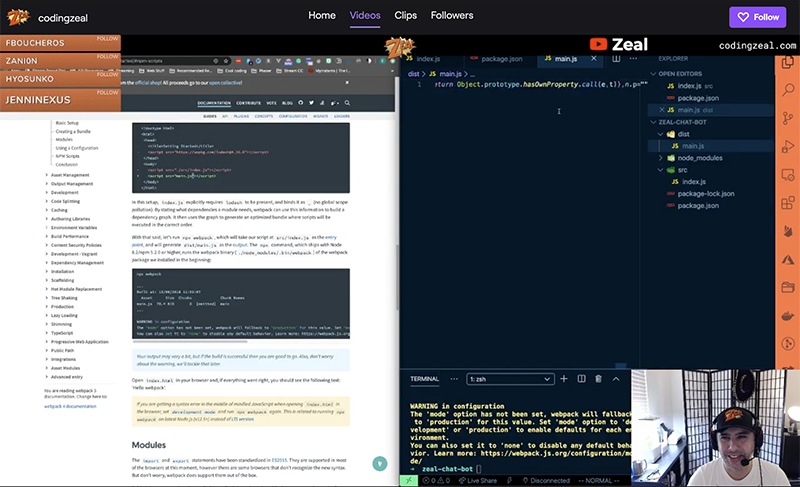The height and width of the screenshot is (487, 800).
Task: Open Source Control icon in the activity bar
Action: (788, 119)
